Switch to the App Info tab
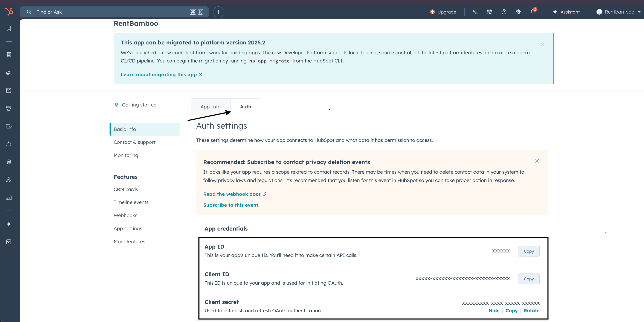644x322 pixels. click(x=211, y=107)
